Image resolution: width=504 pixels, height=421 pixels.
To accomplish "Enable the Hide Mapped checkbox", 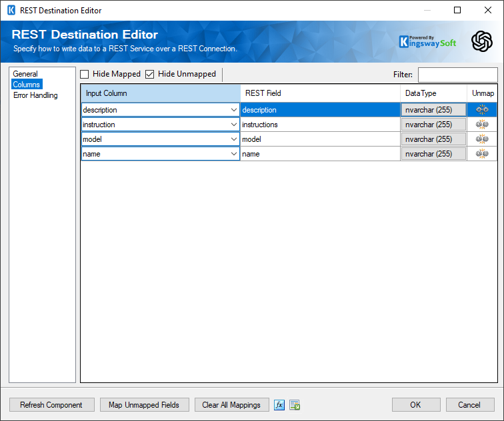I will pyautogui.click(x=85, y=74).
